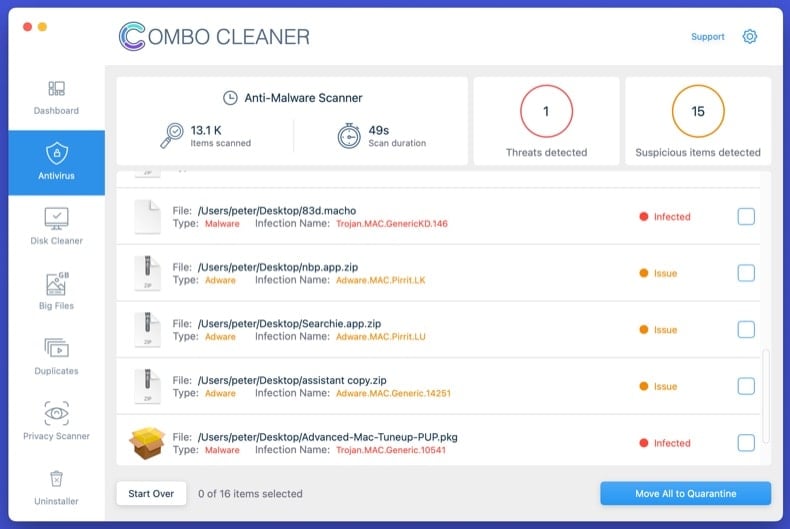Open Disk Cleaner monitor icon
The image size is (790, 529).
(x=56, y=219)
